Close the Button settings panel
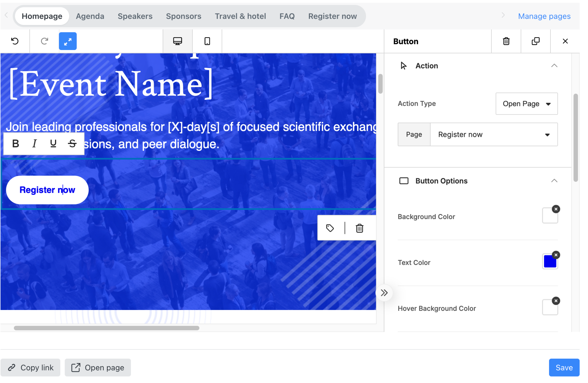 pyautogui.click(x=565, y=41)
